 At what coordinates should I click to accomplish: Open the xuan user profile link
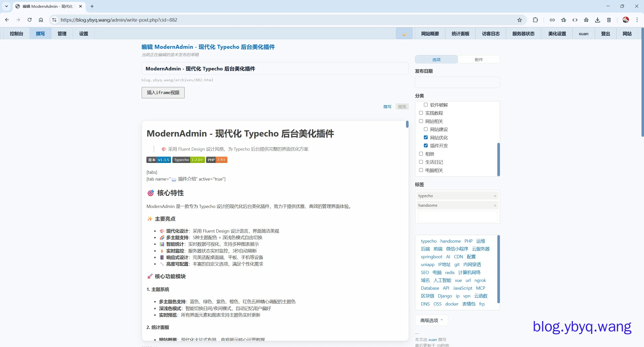pyautogui.click(x=583, y=34)
